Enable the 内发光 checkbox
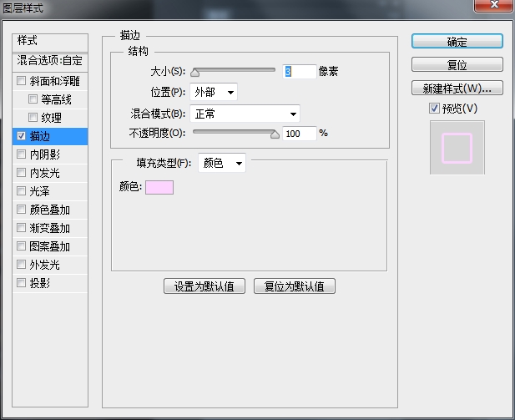The height and width of the screenshot is (420, 515). [x=22, y=173]
